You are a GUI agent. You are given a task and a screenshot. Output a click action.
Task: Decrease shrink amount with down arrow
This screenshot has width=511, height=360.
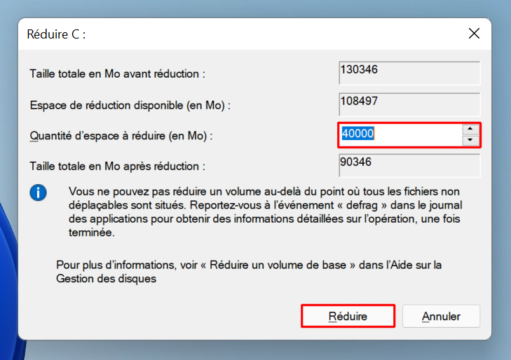click(470, 140)
